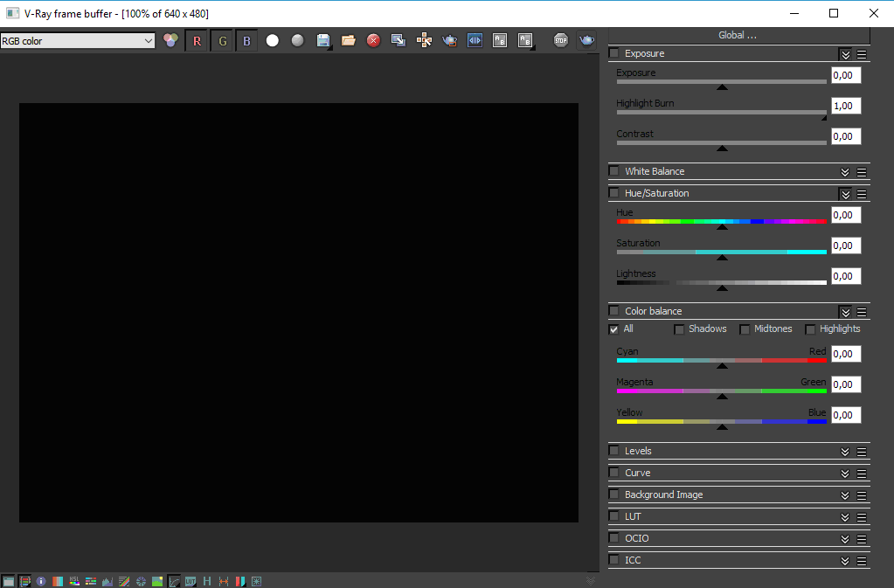
Task: Enable monochromatic mode gray sphere
Action: coord(298,40)
